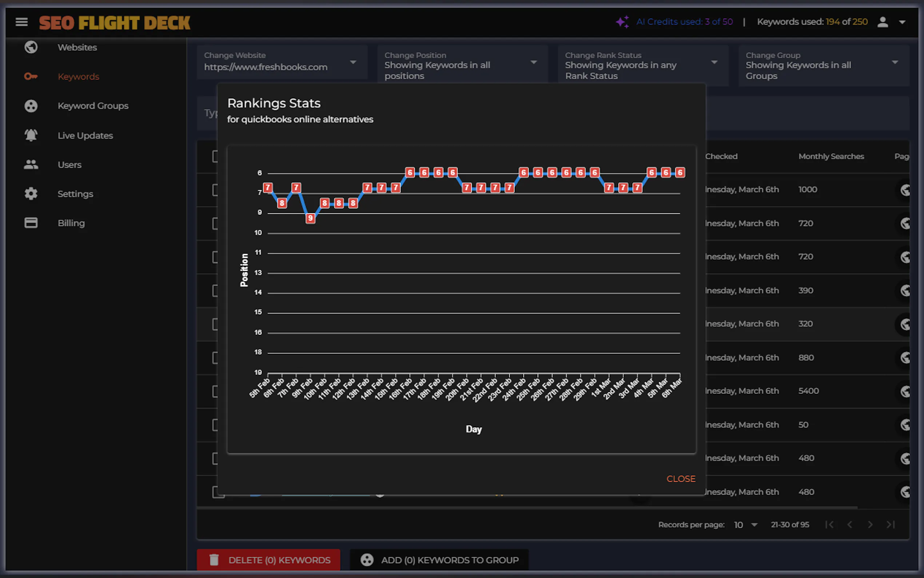Open the user account profile icon
This screenshot has width=924, height=578.
(883, 22)
